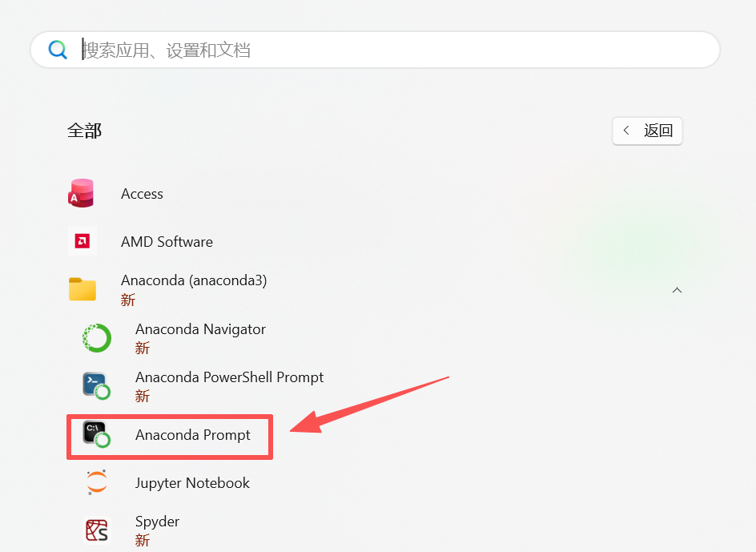Launch Jupyter Notebook via its orange icon
Viewport: 756px width, 552px height.
pyautogui.click(x=96, y=482)
